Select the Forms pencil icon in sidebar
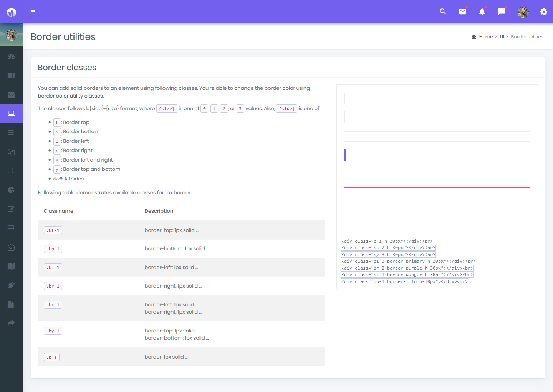Image resolution: width=553 pixels, height=392 pixels. [x=11, y=208]
